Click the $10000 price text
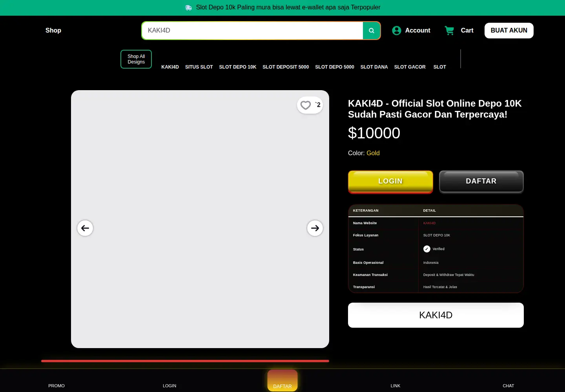This screenshot has width=565, height=392. (374, 133)
